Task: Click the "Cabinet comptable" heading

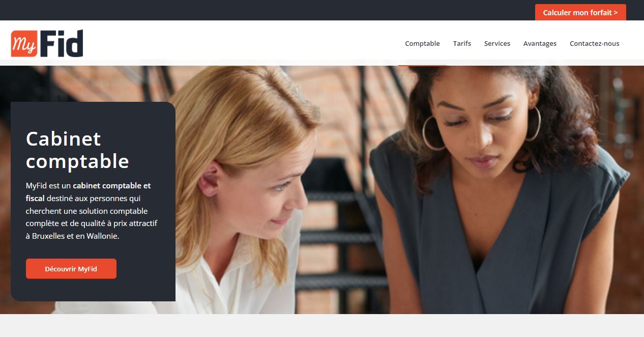Action: click(77, 150)
